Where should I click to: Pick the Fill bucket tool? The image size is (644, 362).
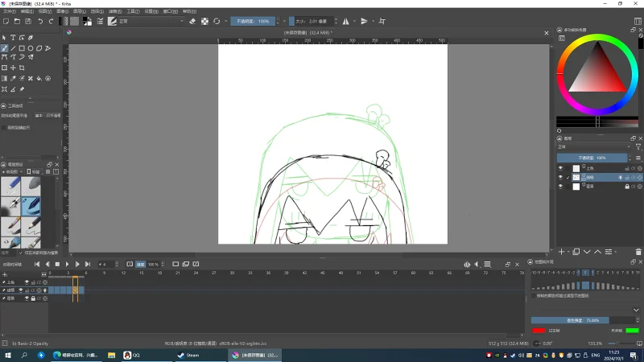point(39,78)
